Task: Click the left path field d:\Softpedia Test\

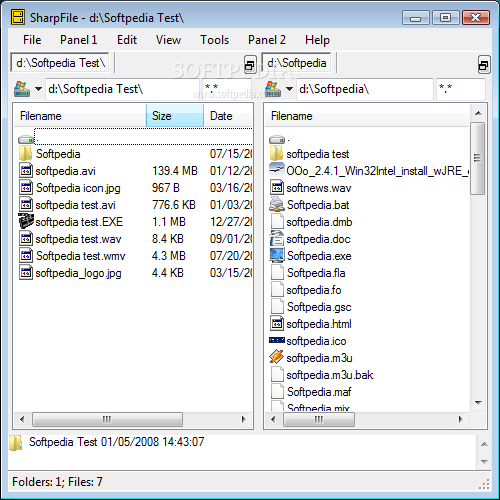Action: pos(122,89)
